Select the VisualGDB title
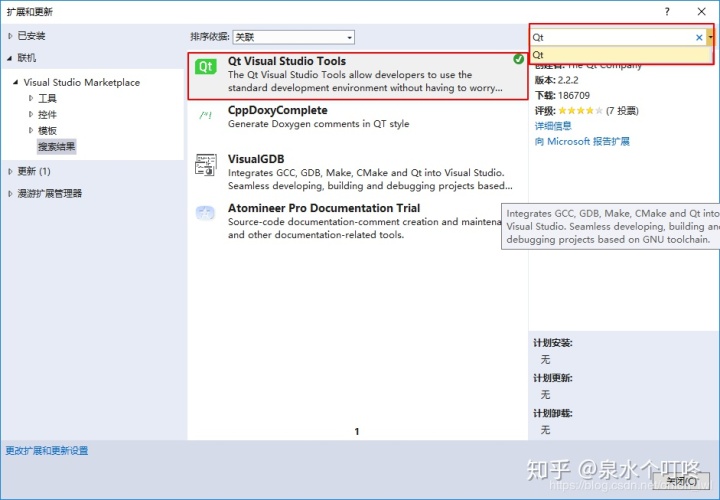The height and width of the screenshot is (500, 720). [256, 159]
